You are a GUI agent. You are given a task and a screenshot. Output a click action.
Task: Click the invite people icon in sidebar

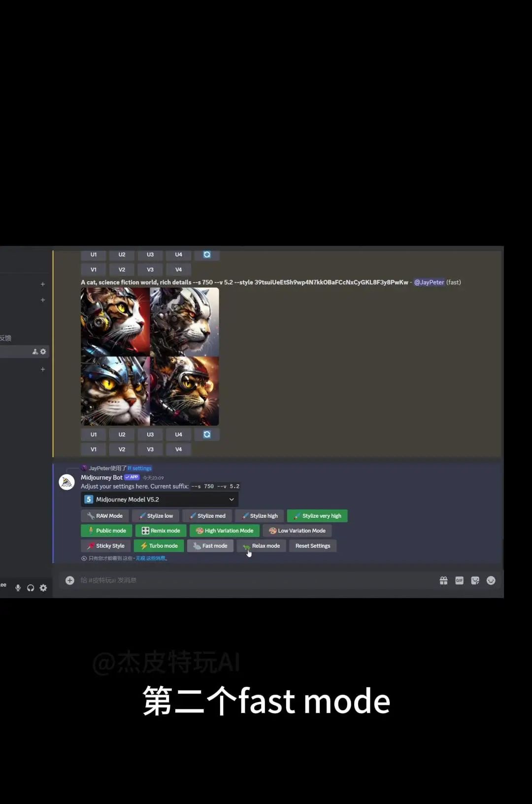click(35, 351)
